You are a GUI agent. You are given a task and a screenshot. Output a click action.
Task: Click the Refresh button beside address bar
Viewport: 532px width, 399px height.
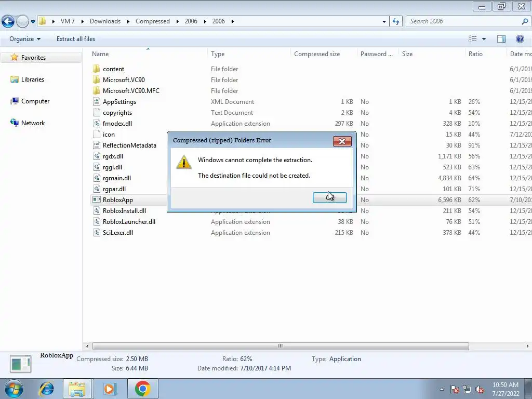(395, 21)
